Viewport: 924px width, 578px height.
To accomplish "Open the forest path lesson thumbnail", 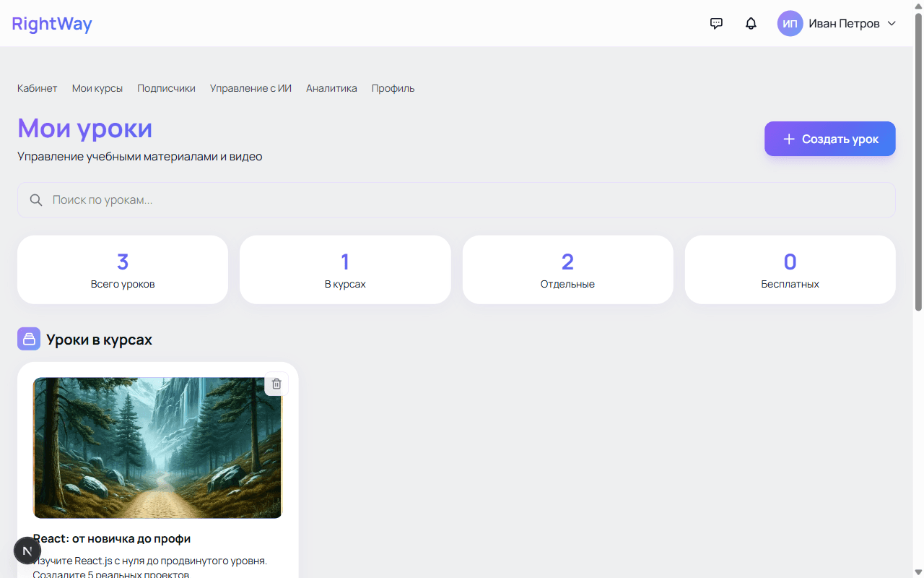I will click(x=157, y=448).
